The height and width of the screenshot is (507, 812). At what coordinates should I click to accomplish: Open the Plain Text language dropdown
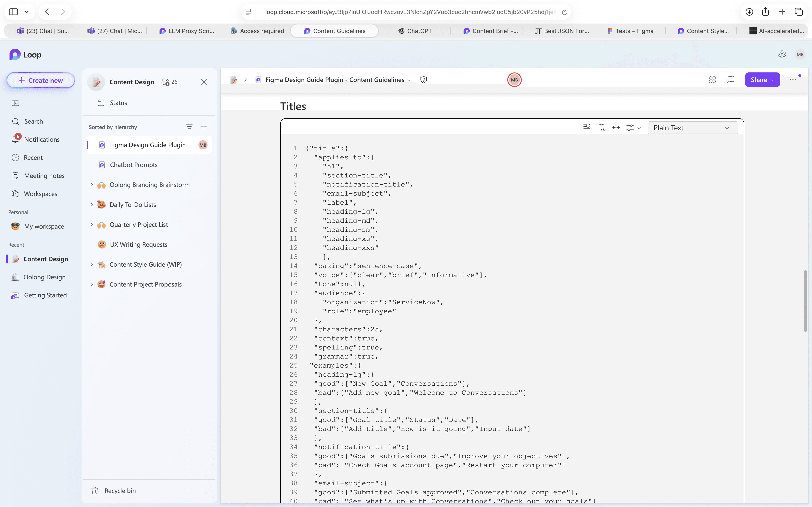692,128
